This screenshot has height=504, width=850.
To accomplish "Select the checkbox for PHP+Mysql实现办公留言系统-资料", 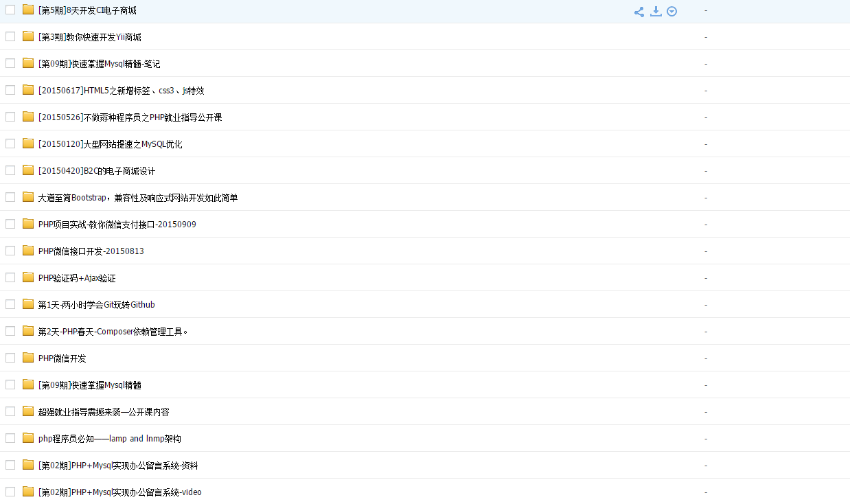I will (10, 465).
